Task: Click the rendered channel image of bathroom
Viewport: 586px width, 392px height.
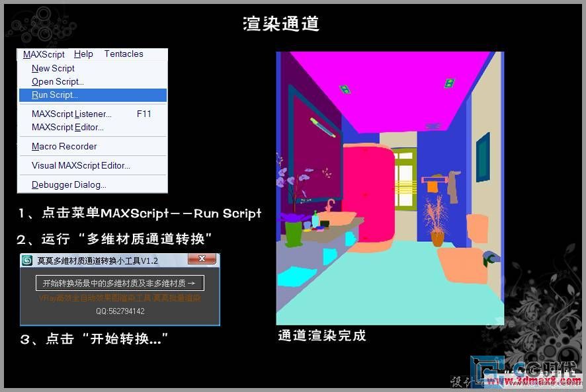Action: [x=390, y=188]
